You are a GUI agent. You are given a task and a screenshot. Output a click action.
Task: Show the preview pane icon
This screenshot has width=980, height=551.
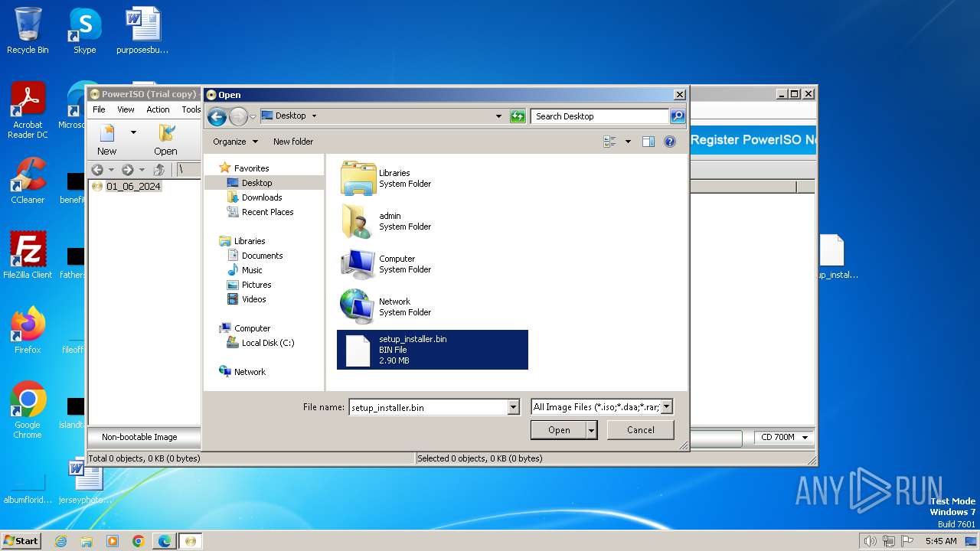[x=648, y=142]
